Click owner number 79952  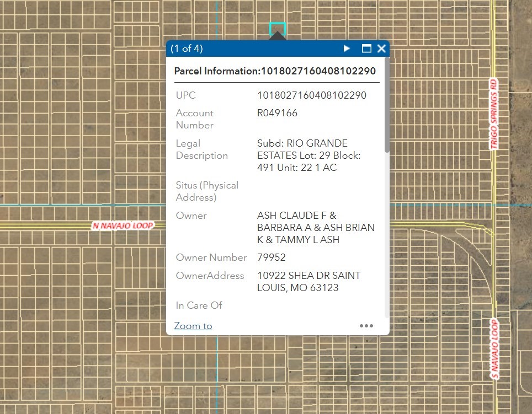(x=272, y=257)
